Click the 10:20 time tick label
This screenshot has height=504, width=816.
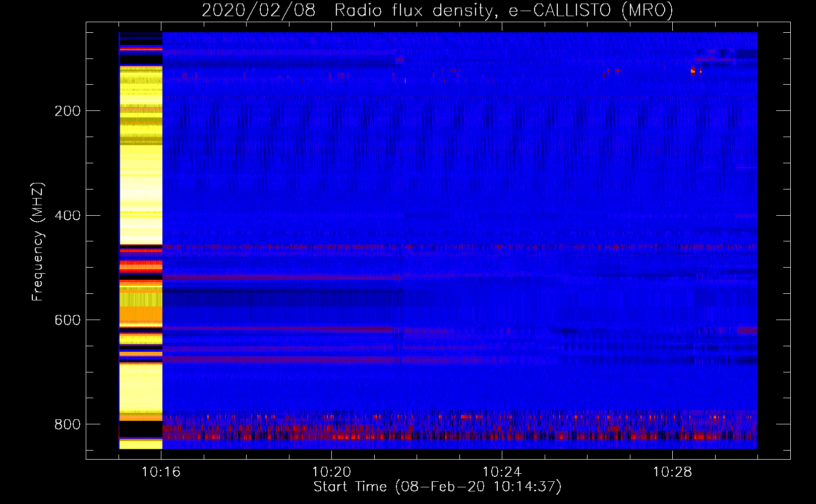tap(331, 472)
